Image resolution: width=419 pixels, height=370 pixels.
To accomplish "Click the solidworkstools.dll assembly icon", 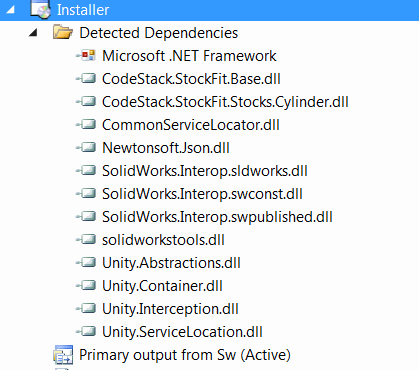I will 86,240.
